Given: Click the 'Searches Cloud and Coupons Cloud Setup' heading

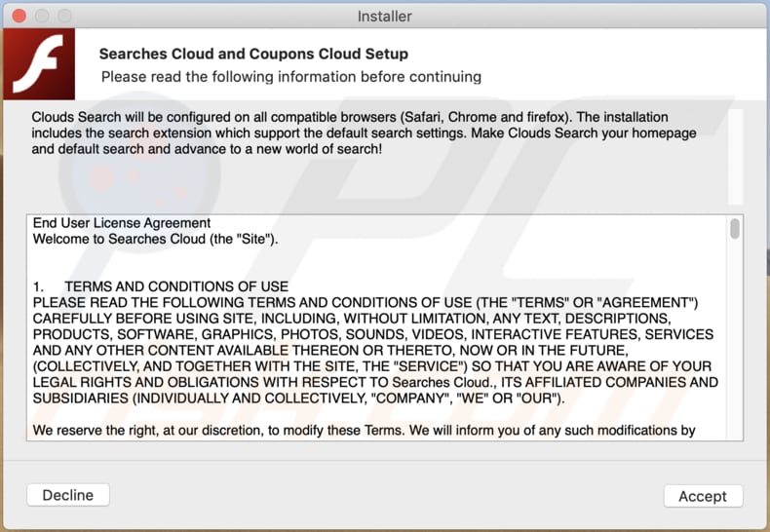Looking at the screenshot, I should point(253,54).
